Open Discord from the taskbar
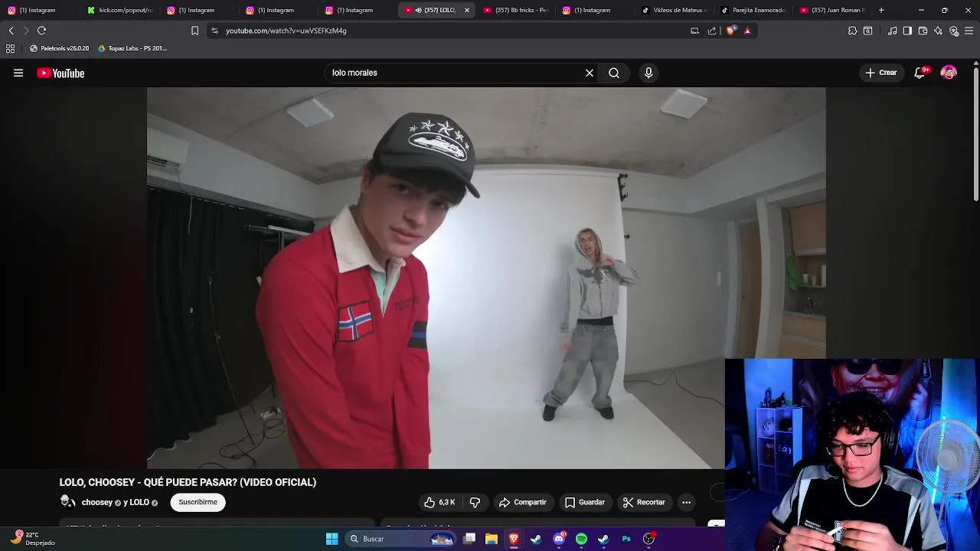 (559, 539)
